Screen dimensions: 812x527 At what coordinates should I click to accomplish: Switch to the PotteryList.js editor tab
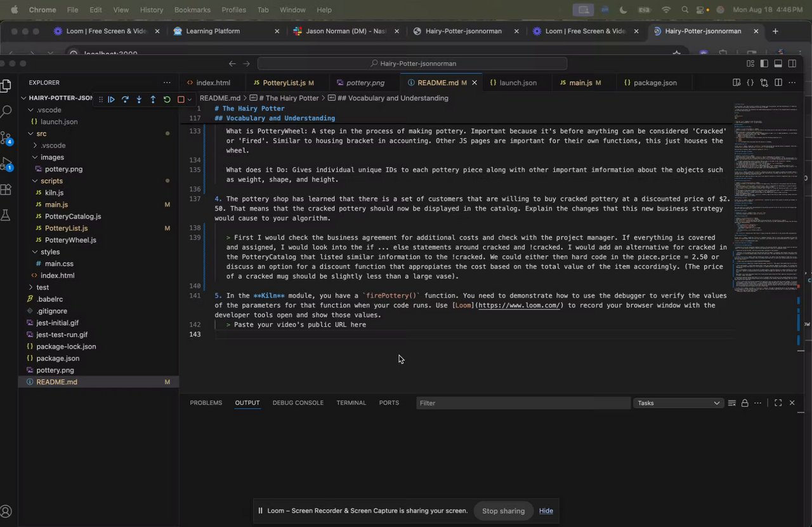pos(284,83)
